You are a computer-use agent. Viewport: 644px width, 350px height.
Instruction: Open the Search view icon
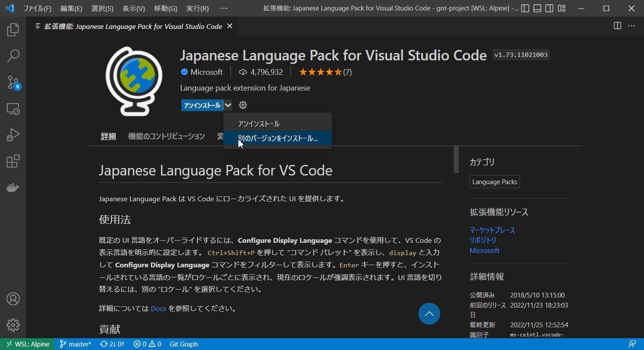pos(13,56)
